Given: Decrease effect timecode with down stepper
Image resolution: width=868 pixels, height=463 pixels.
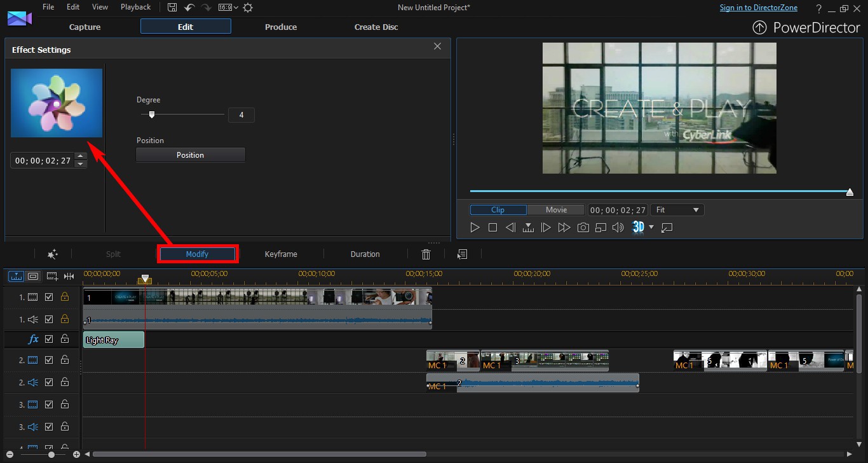Looking at the screenshot, I should coord(80,164).
